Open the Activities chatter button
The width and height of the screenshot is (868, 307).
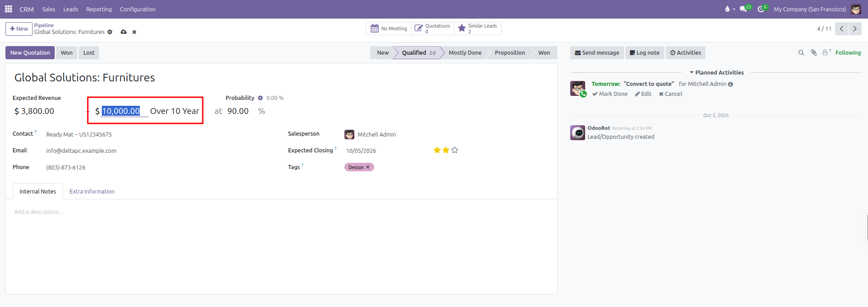point(685,53)
